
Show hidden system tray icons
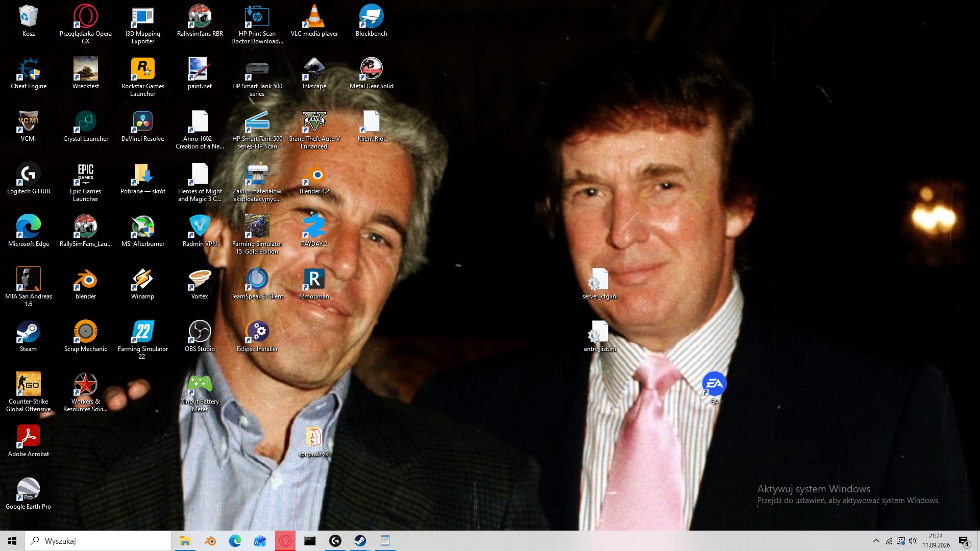tap(876, 541)
